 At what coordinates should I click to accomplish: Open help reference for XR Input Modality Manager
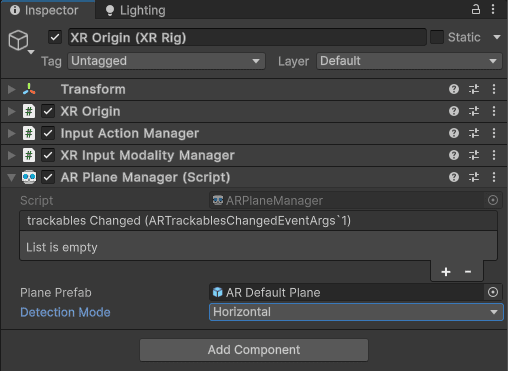(454, 155)
